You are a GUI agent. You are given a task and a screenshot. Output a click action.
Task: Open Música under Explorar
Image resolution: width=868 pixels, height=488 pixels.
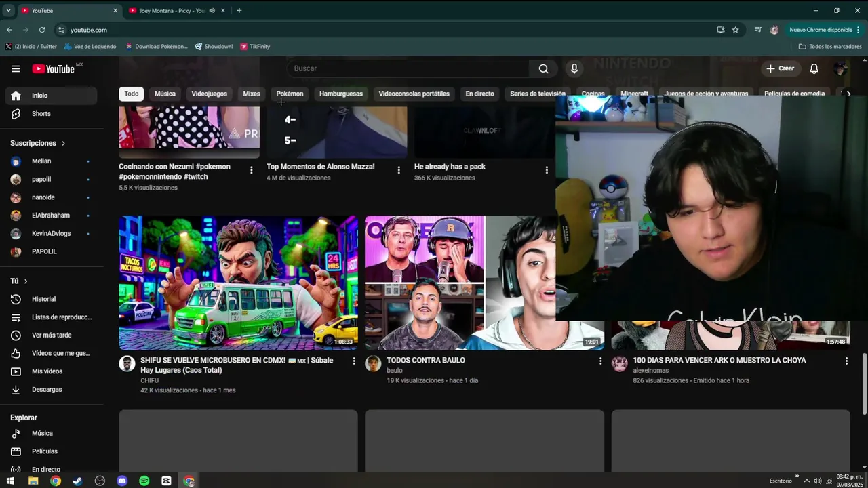point(51,433)
